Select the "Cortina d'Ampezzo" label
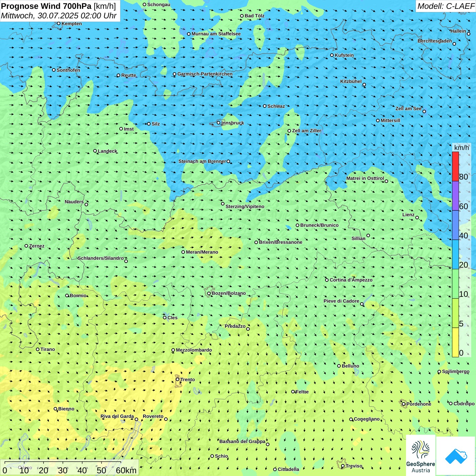Viewport: 476px width, 476px height. click(x=351, y=280)
